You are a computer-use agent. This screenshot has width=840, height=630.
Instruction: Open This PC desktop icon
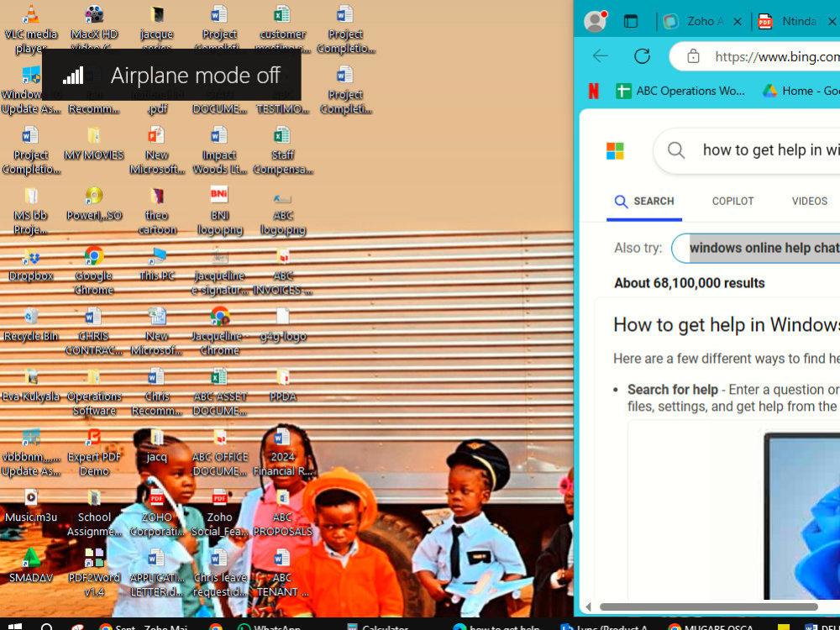coord(156,265)
